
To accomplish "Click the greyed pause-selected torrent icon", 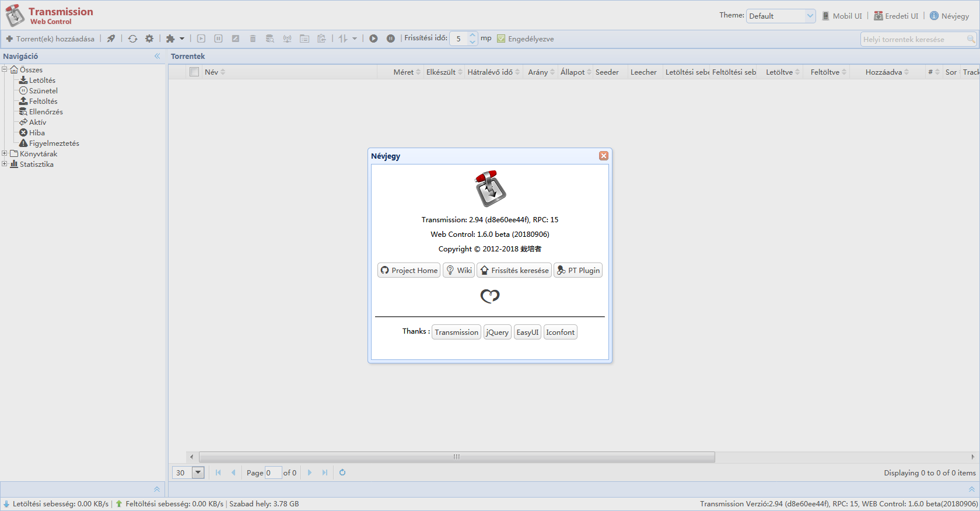I will pos(218,38).
